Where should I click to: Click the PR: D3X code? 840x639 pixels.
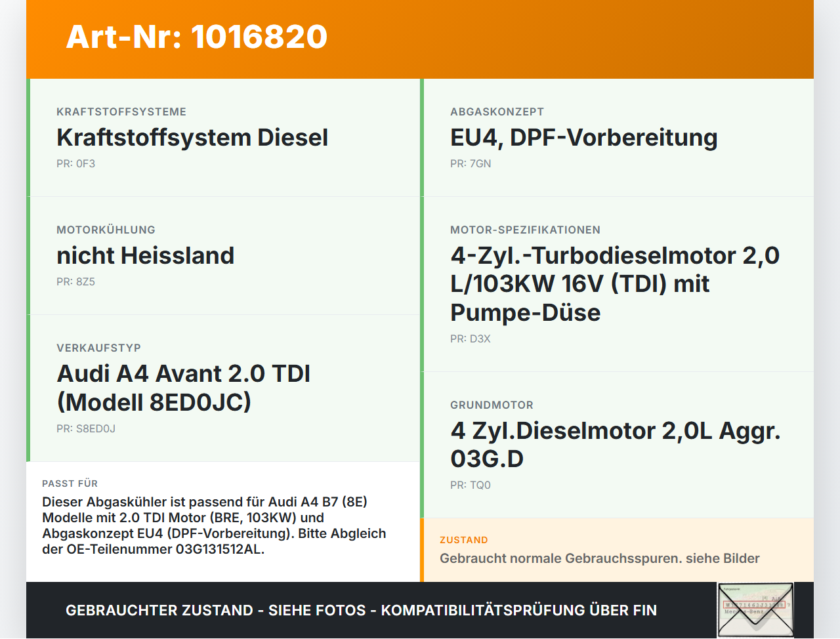point(471,339)
